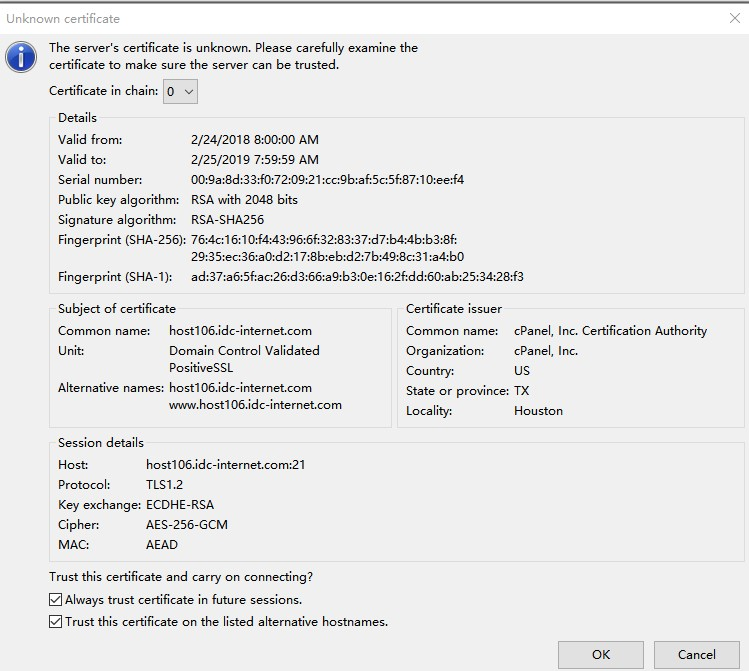Click the certificate serial number value
The width and height of the screenshot is (749, 671).
tap(327, 180)
